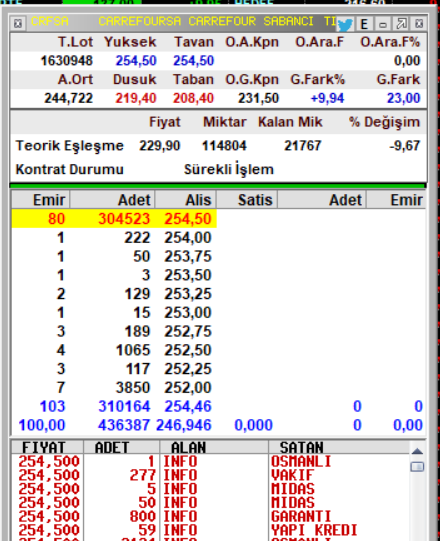Click the trade list scroll up arrow
Screen dimensions: 440x541
click(x=417, y=451)
